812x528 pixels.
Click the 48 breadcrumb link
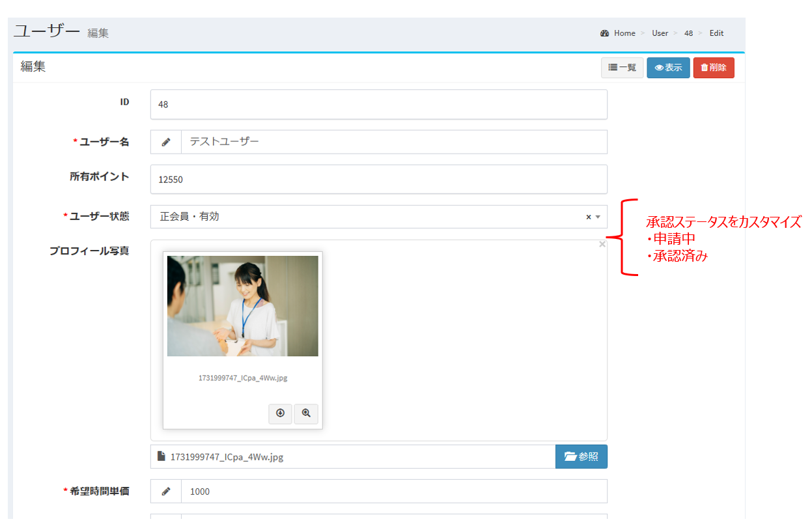[x=688, y=33]
